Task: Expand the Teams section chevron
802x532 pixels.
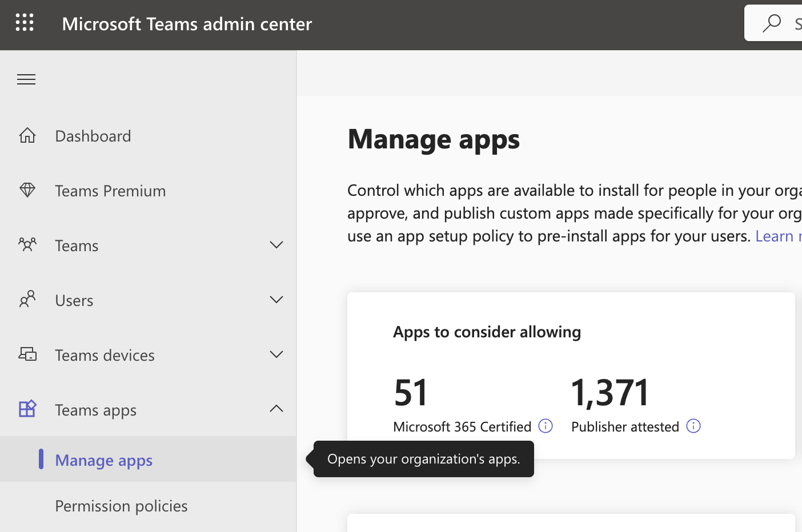Action: (x=276, y=245)
